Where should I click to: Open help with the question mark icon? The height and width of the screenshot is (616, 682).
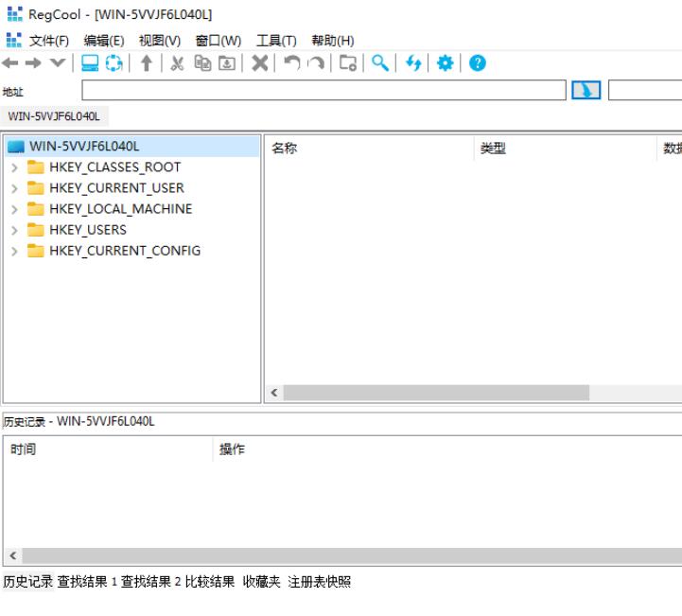477,63
